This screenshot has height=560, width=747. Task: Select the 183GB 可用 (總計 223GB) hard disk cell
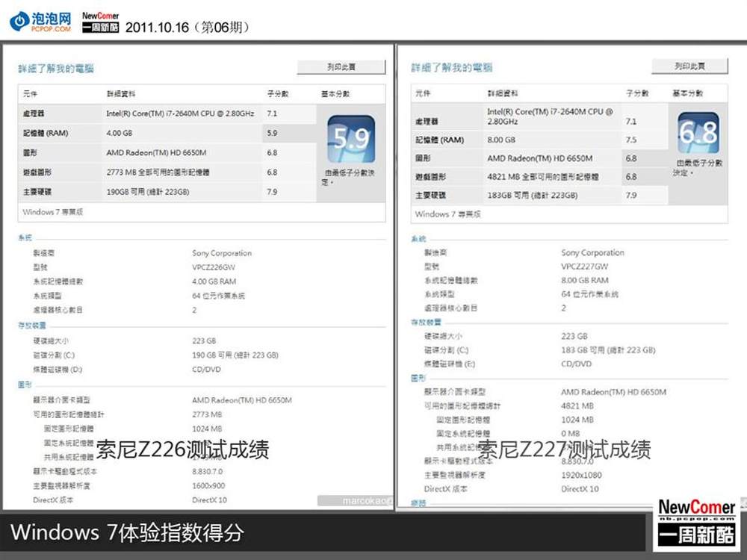tap(532, 195)
